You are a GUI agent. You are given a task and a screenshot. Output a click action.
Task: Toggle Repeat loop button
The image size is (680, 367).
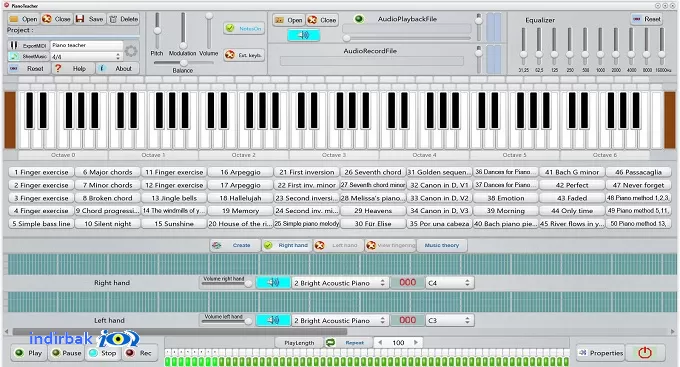[x=349, y=343]
